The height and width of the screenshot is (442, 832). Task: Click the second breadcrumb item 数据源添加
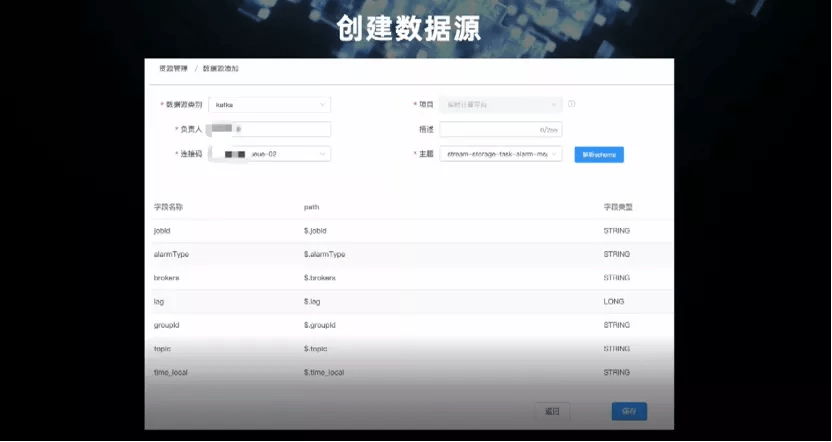220,68
